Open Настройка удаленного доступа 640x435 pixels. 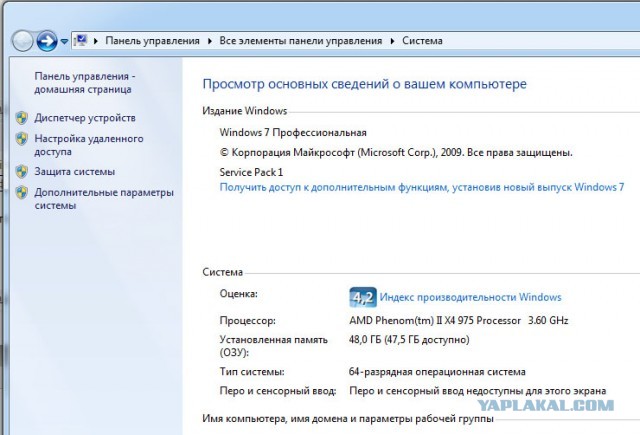click(89, 145)
